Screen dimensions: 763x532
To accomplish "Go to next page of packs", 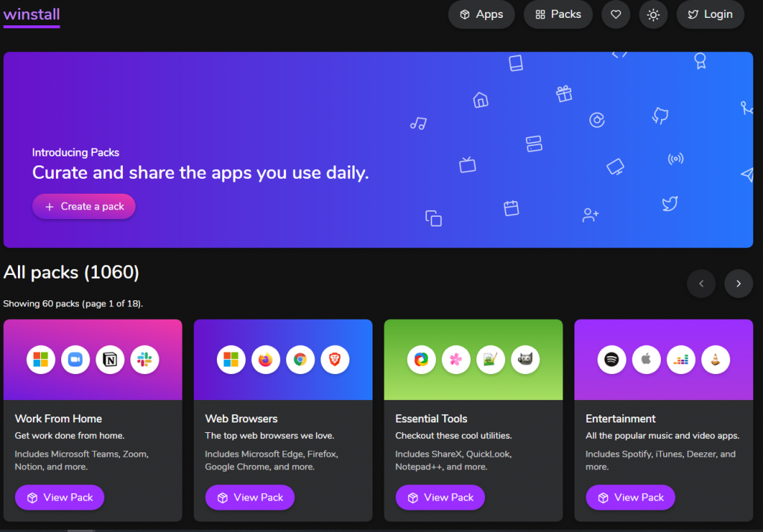I will [738, 283].
